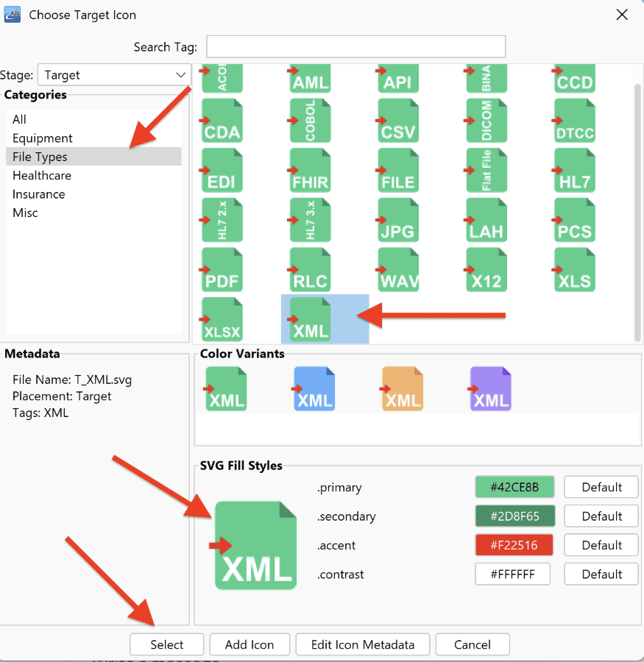Select the PDF file icon

tap(222, 270)
